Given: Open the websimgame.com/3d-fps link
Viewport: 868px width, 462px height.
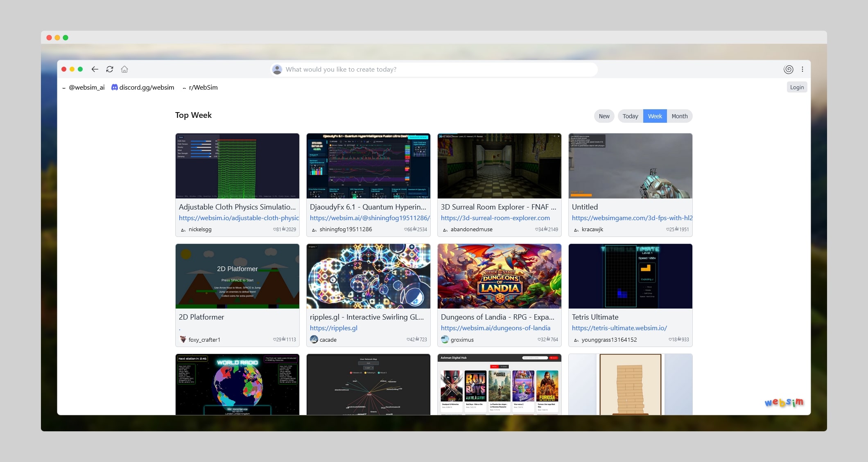Looking at the screenshot, I should pos(632,218).
